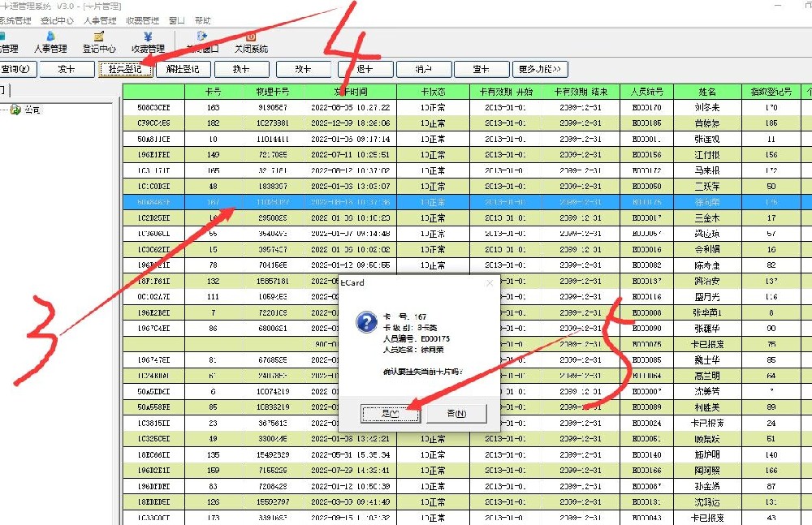Click the blue question mark dialog icon
This screenshot has width=812, height=525.
[366, 323]
